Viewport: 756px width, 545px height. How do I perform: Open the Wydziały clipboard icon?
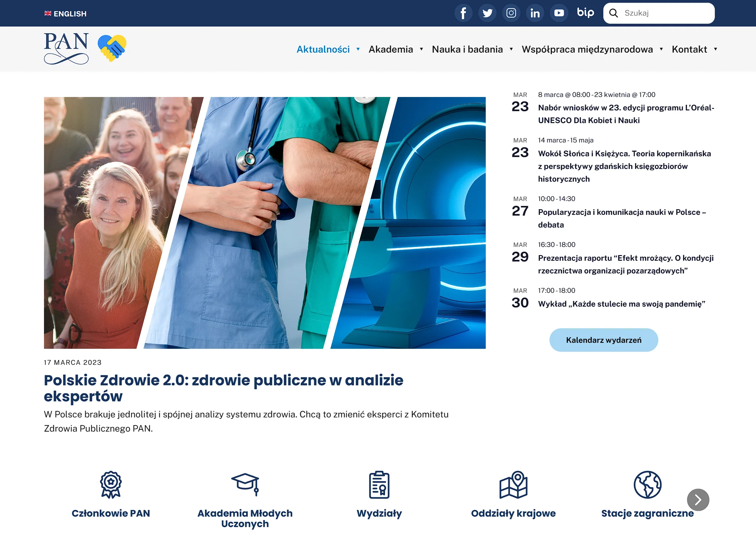pyautogui.click(x=379, y=485)
